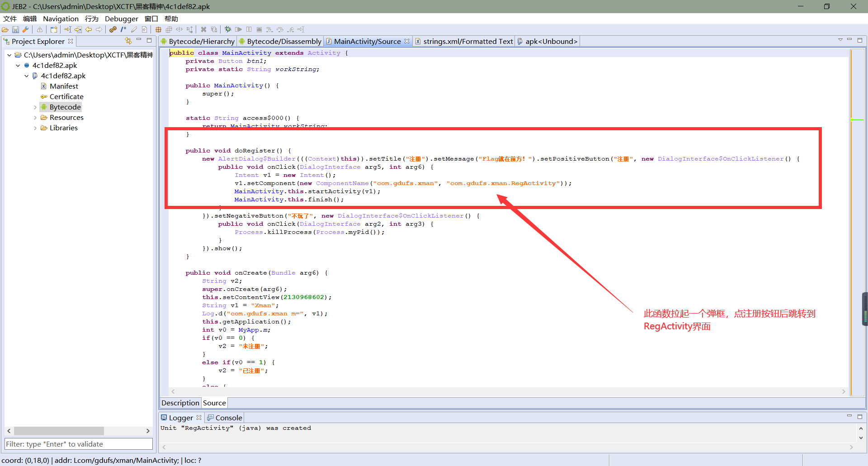Click the Logger panel down scroll arrow

point(861,437)
